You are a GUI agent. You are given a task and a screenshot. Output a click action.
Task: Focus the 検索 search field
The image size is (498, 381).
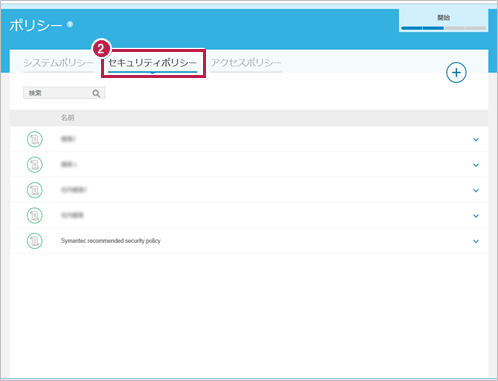[64, 93]
